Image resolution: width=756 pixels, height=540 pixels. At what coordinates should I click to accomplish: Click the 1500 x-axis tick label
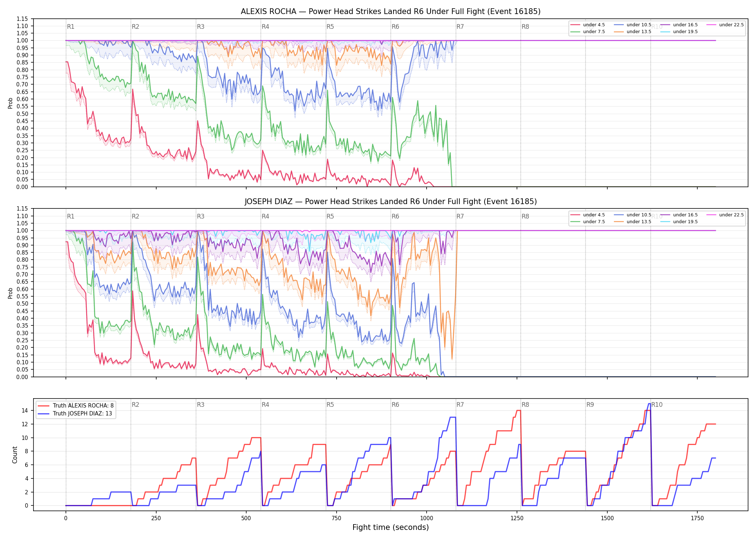click(607, 518)
